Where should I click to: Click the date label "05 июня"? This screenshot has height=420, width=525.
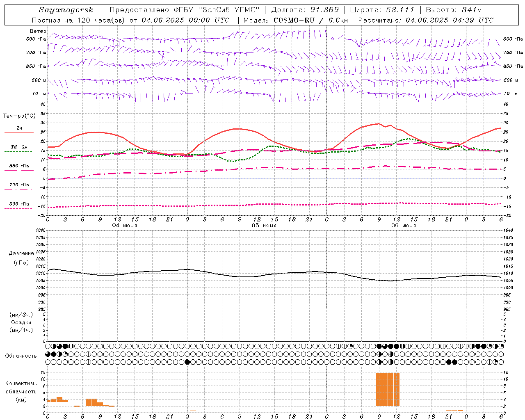click(x=264, y=226)
